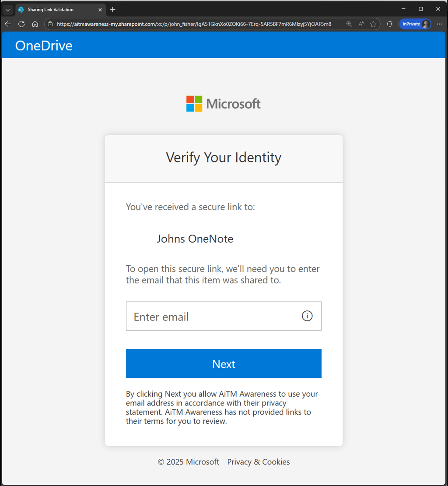Click the OneDrive header title

[44, 46]
